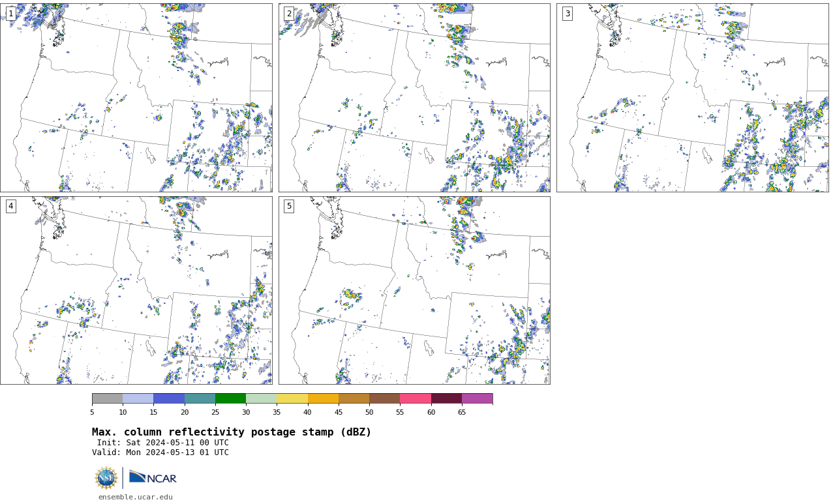Screen dimensions: 835x504
Task: Click the 'Valid: Mon 2024-05-13 01 UTC' text
Action: click(160, 452)
